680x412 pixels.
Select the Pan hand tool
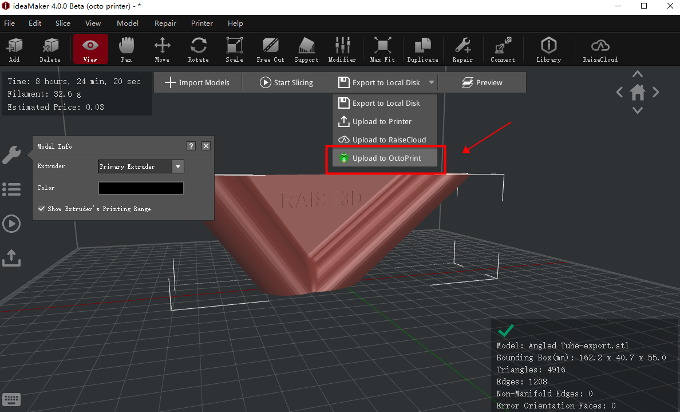point(126,48)
